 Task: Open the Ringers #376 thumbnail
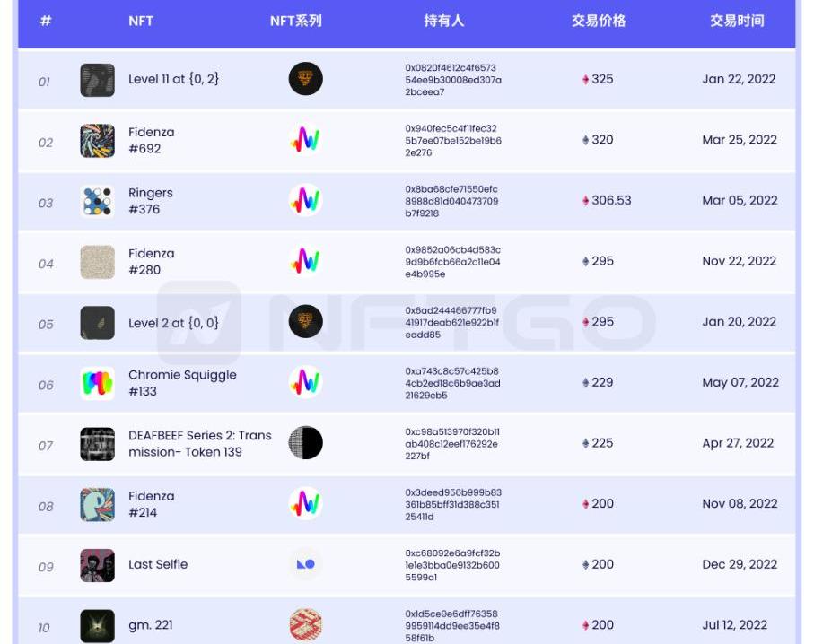pos(97,201)
